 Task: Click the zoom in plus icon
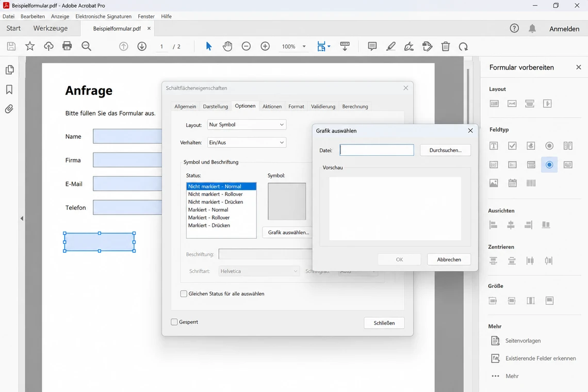[x=265, y=46]
